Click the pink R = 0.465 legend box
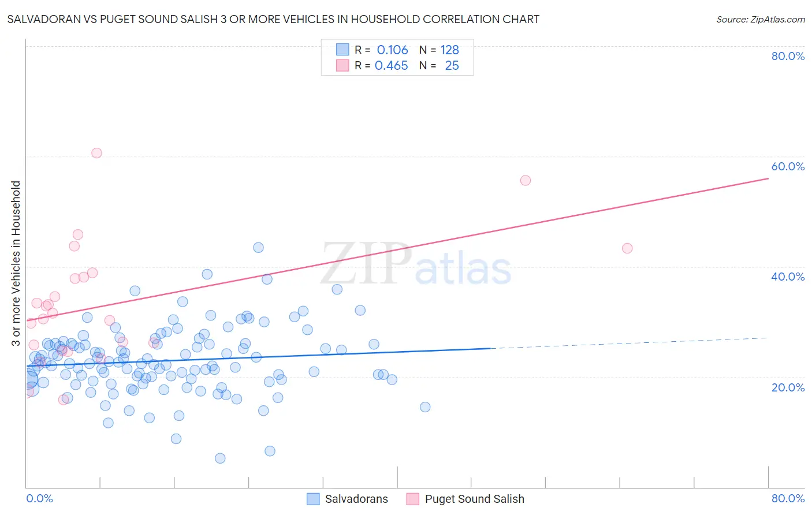The height and width of the screenshot is (515, 812). point(342,65)
